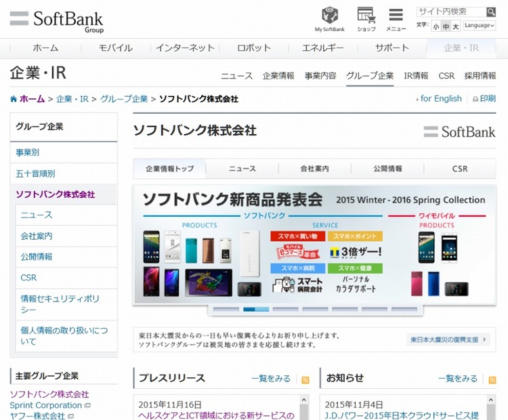Open the ヘルスケアとICT領域 press release
The image size is (508, 420).
pyautogui.click(x=216, y=415)
